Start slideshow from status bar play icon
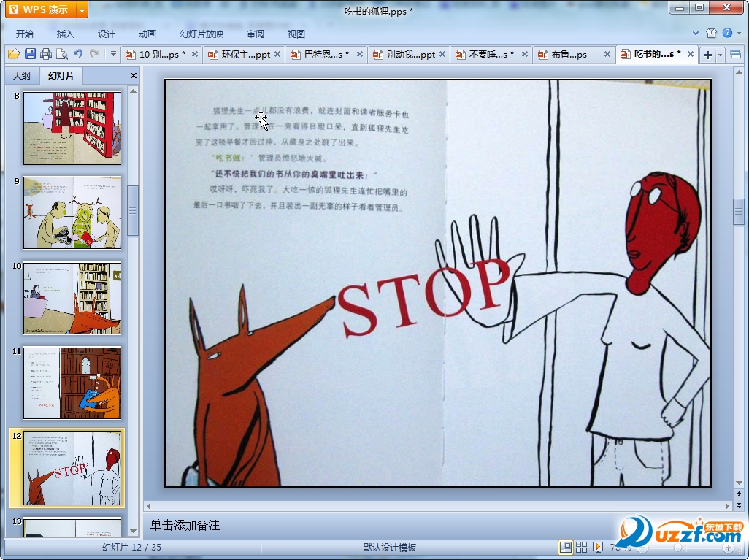This screenshot has width=749, height=560. tap(598, 547)
